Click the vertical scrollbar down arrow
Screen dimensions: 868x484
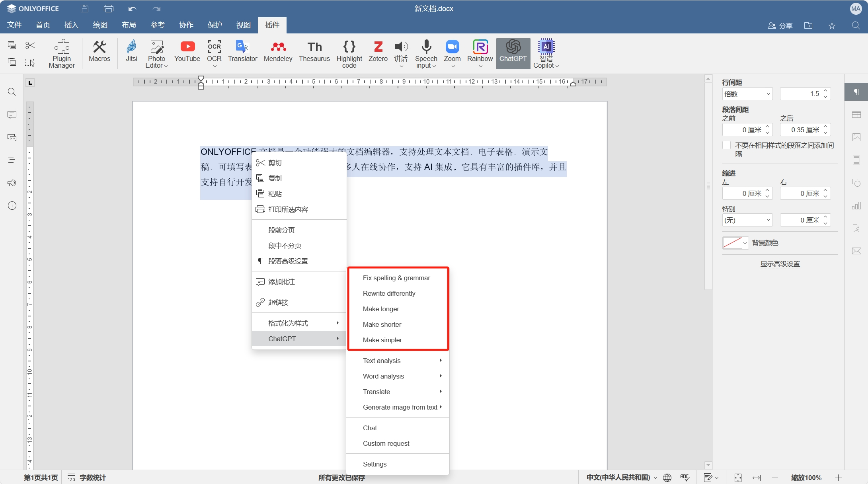pos(708,465)
